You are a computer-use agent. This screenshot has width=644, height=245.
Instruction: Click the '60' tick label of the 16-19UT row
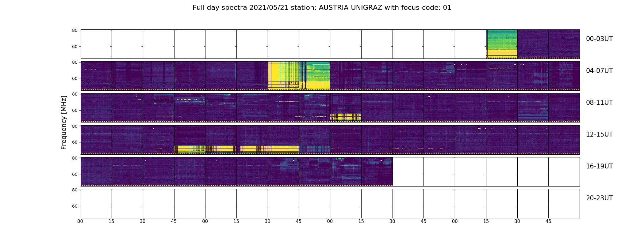tap(75, 174)
